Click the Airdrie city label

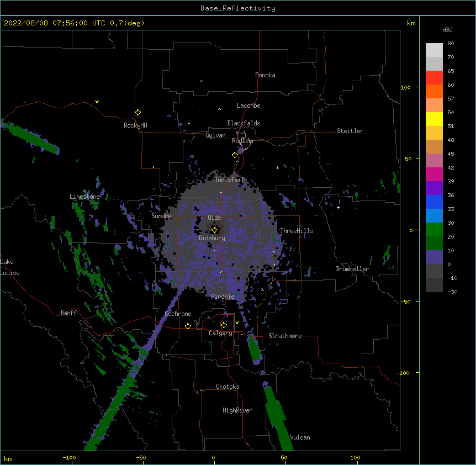223,297
